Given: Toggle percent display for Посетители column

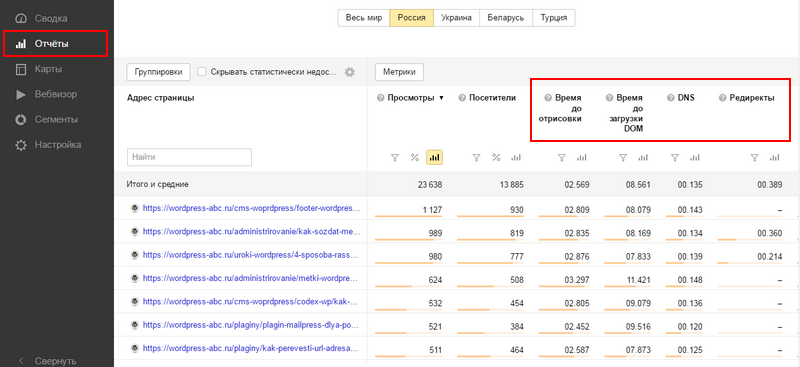Looking at the screenshot, I should (496, 158).
